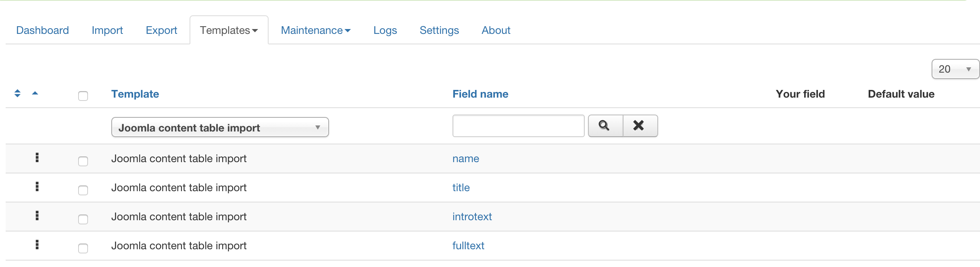Click the search magnifier icon
Viewport: 980px width, 267px height.
pos(604,125)
